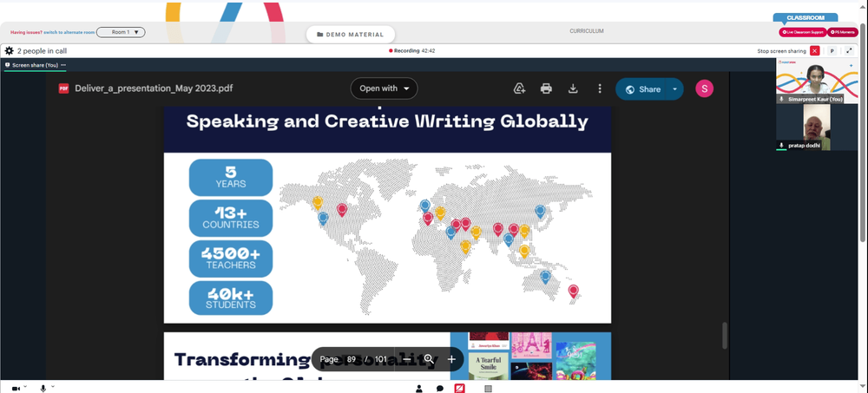The width and height of the screenshot is (868, 393).
Task: Open Live Classroom Support
Action: (802, 32)
